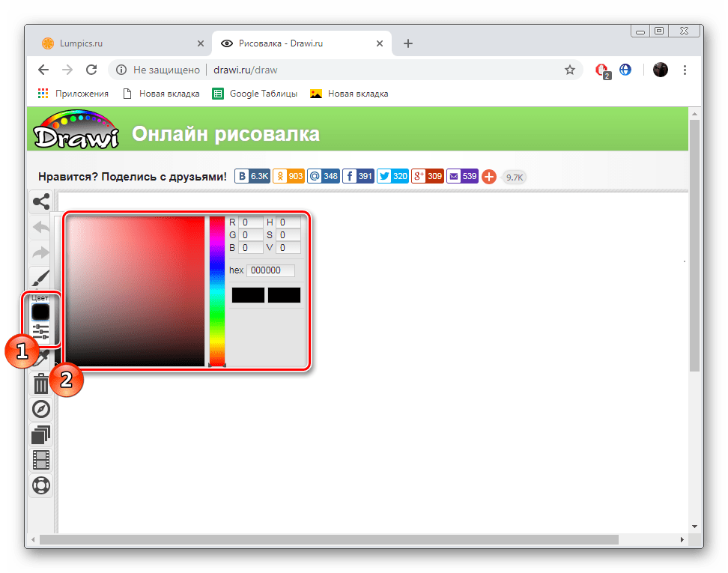
Task: Click the film strip animation icon
Action: pyautogui.click(x=40, y=460)
